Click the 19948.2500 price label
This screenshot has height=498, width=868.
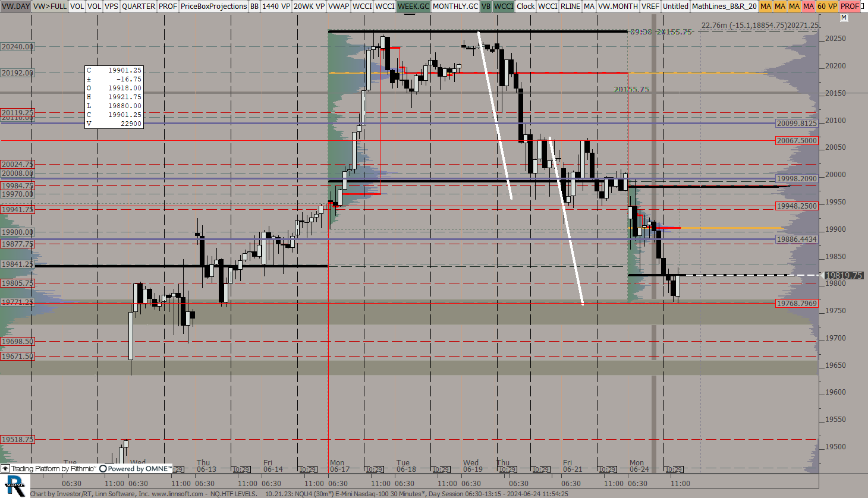[797, 206]
